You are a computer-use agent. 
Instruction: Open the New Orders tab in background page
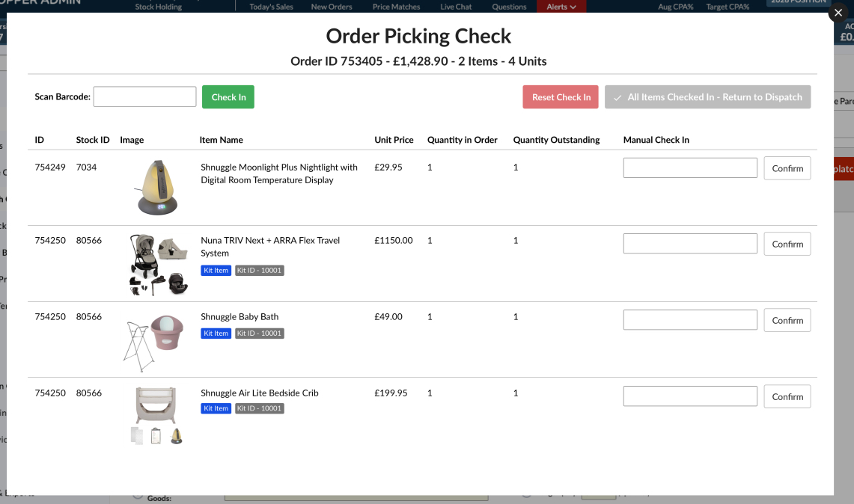coord(331,7)
